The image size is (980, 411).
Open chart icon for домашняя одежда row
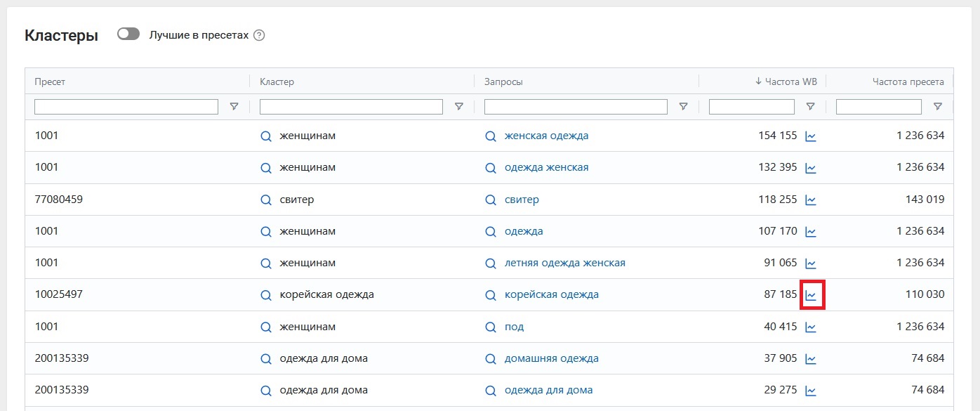coord(811,358)
